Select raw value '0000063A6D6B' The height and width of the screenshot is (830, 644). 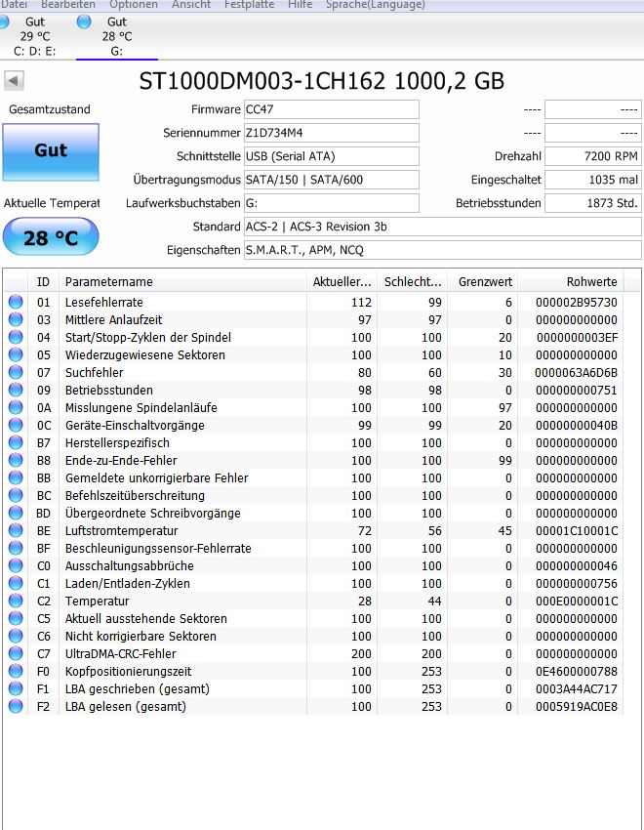[x=576, y=373]
